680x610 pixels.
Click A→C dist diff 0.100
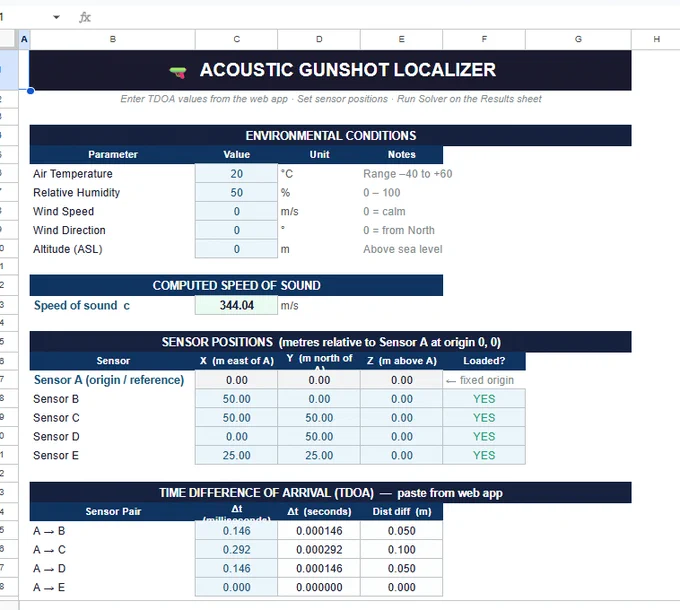point(401,550)
